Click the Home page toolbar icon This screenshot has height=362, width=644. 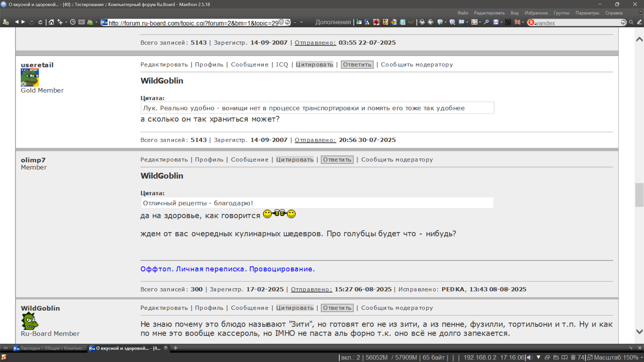pyautogui.click(x=51, y=22)
